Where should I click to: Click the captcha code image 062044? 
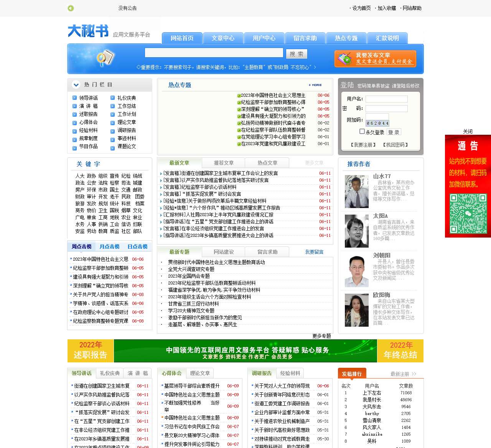pyautogui.click(x=377, y=123)
